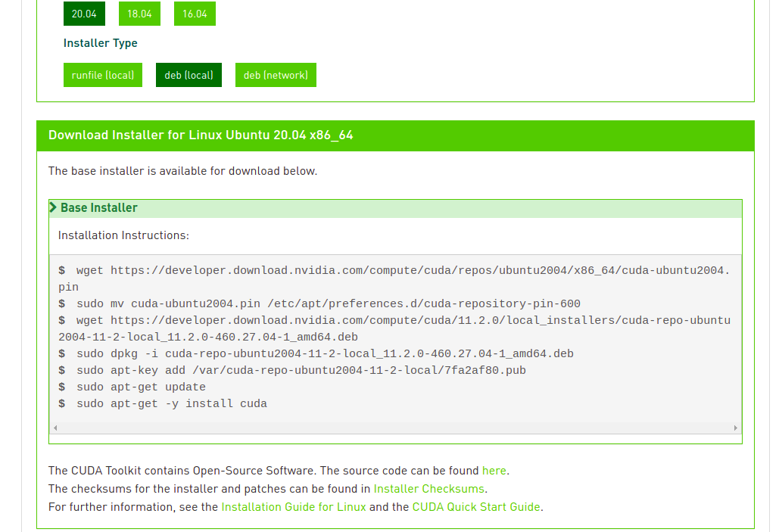
Task: Open the Installer Checksums link
Action: tap(429, 489)
